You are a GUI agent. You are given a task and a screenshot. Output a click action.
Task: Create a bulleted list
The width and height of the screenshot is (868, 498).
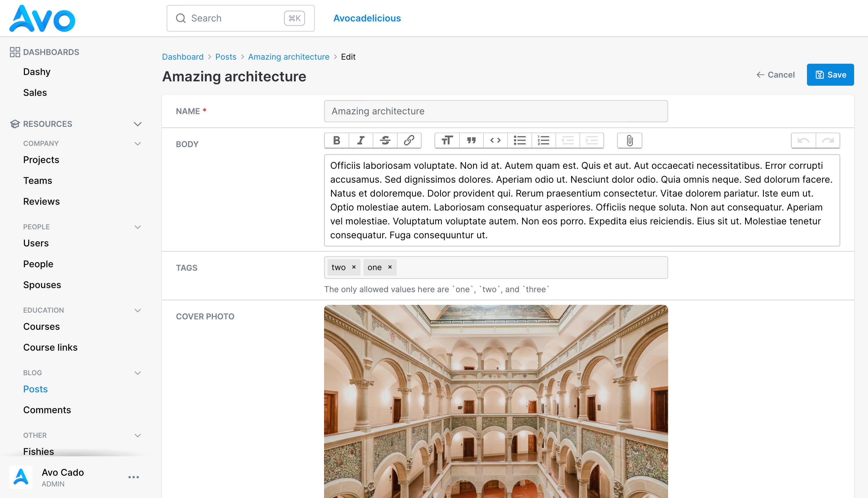[519, 141]
